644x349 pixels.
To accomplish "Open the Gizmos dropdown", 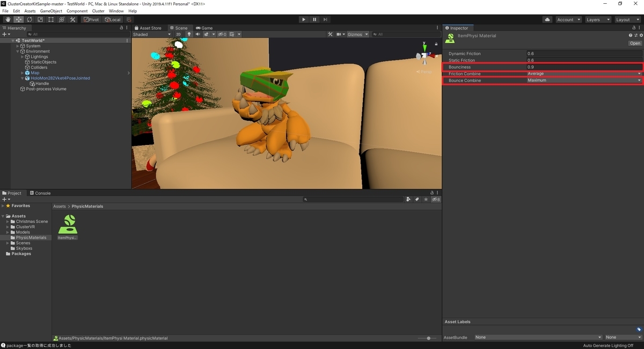I will tap(358, 34).
